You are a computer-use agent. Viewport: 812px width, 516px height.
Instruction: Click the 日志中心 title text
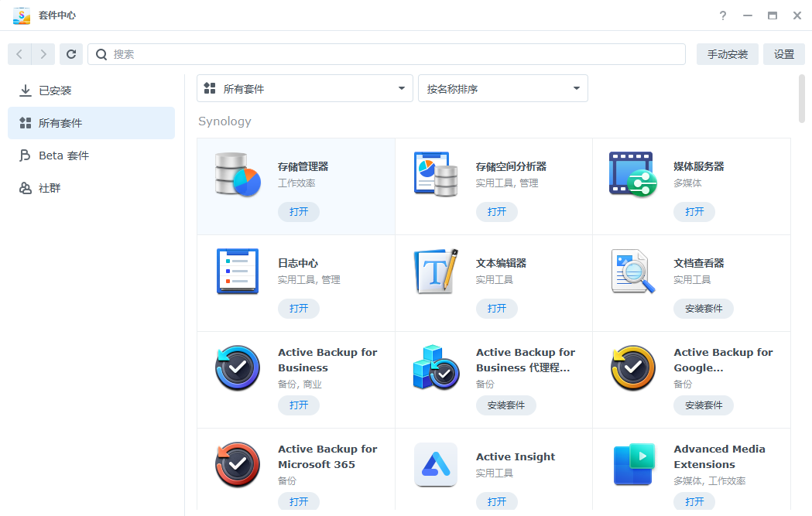coord(298,264)
